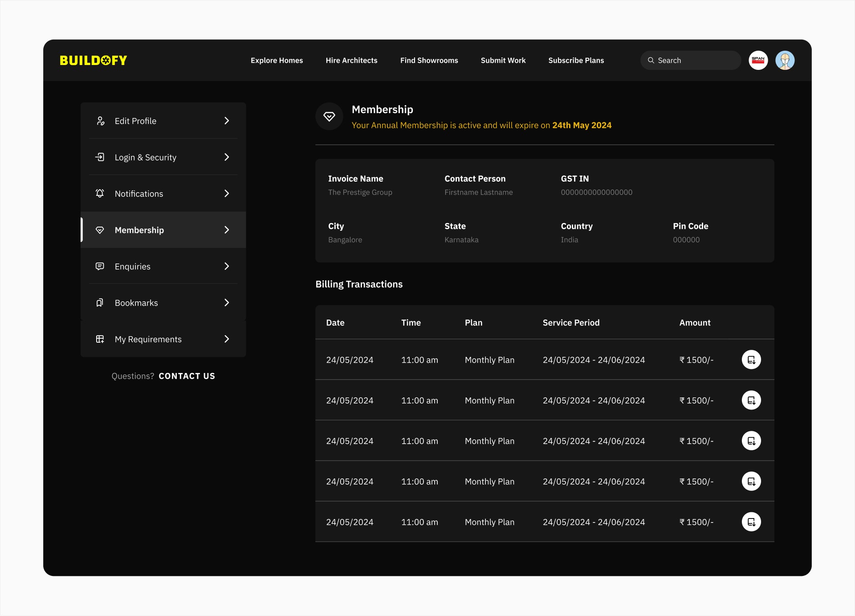
Task: Click the SPAN company logo avatar
Action: 758,60
